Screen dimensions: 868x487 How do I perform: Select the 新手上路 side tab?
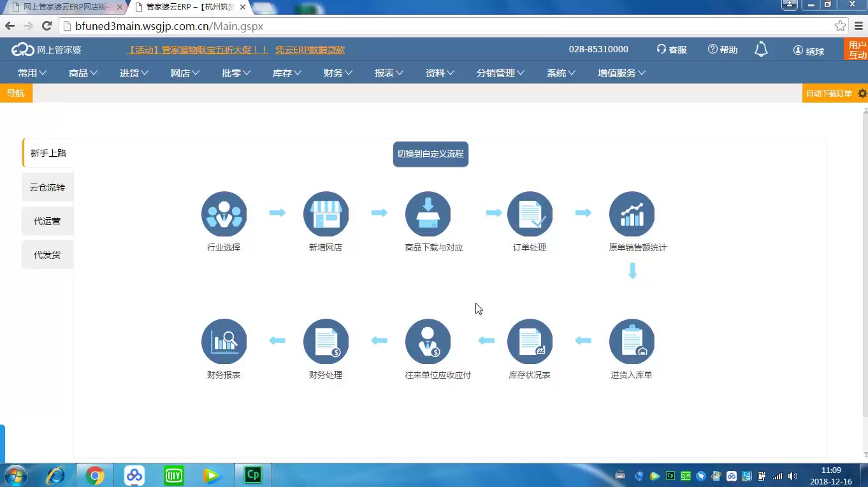[x=48, y=153]
